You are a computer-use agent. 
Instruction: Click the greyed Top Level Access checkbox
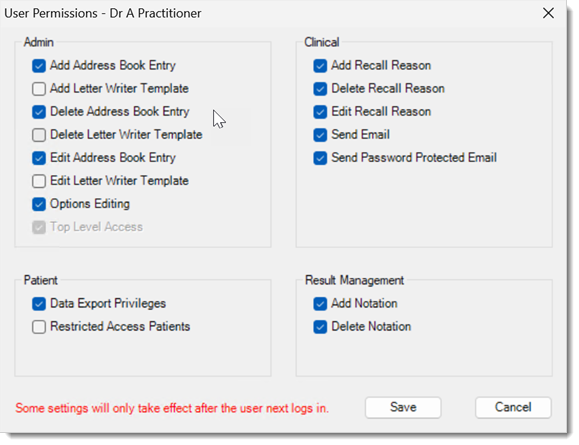(x=39, y=227)
